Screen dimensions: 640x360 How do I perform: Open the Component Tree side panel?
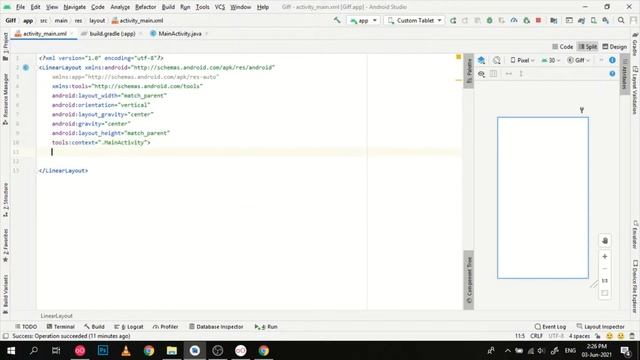click(x=469, y=280)
